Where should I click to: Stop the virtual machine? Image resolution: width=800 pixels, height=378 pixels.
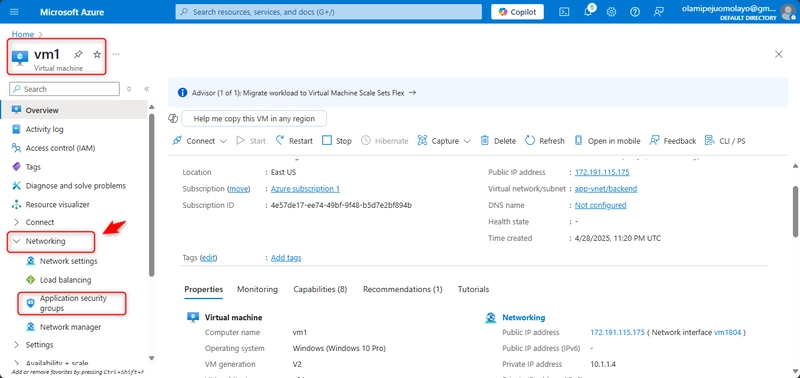pyautogui.click(x=337, y=141)
